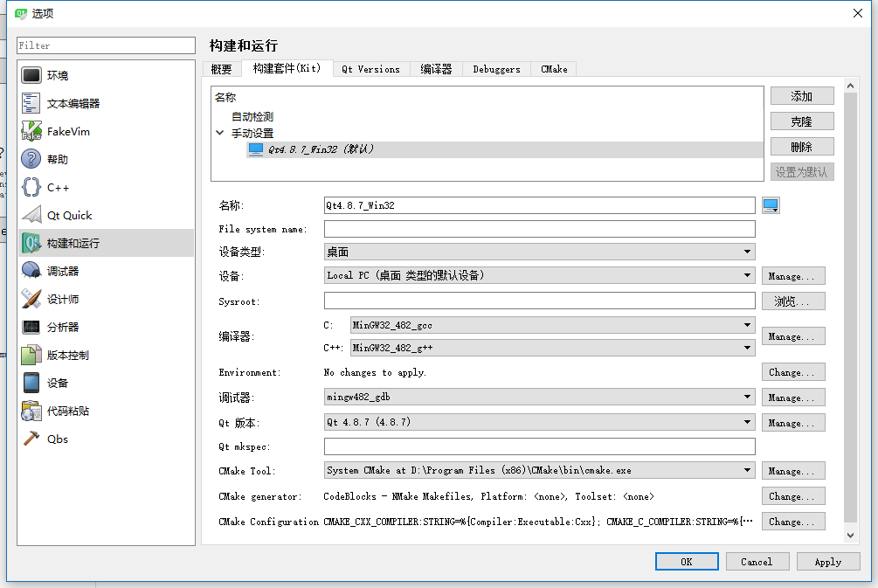This screenshot has height=588, width=878.
Task: Select the 设计师 designer category
Action: click(x=106, y=299)
